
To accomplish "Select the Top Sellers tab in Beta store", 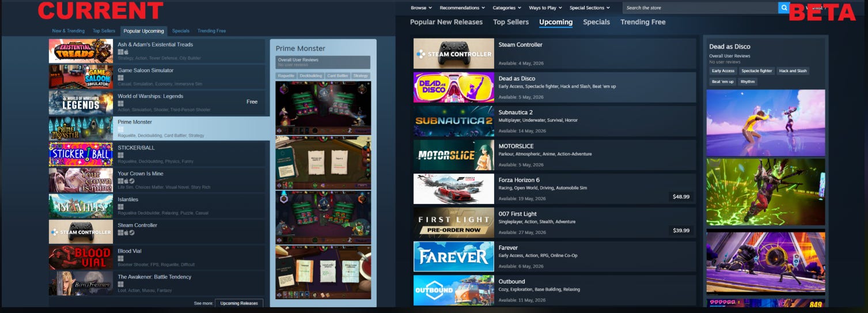I will (511, 22).
